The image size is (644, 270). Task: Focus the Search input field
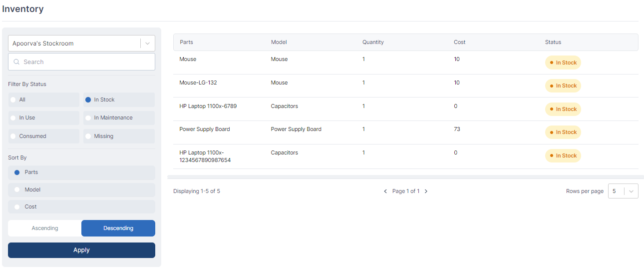point(81,62)
